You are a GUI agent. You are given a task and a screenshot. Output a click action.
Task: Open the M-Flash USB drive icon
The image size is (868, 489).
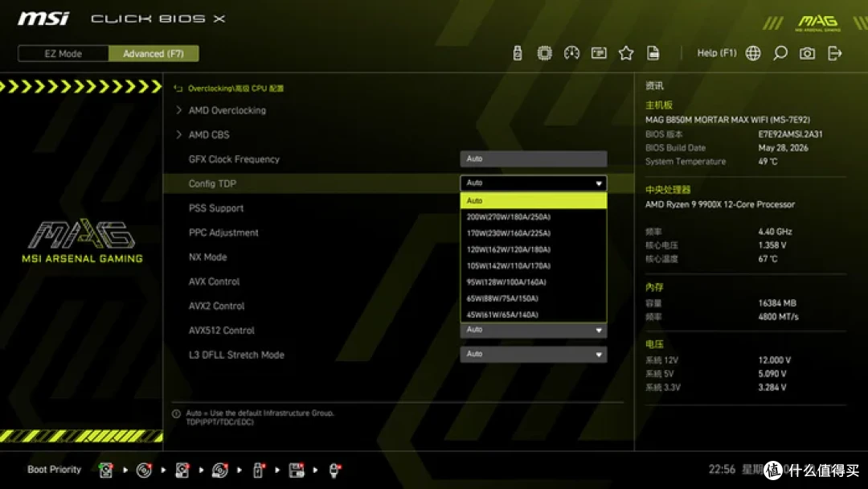[517, 53]
